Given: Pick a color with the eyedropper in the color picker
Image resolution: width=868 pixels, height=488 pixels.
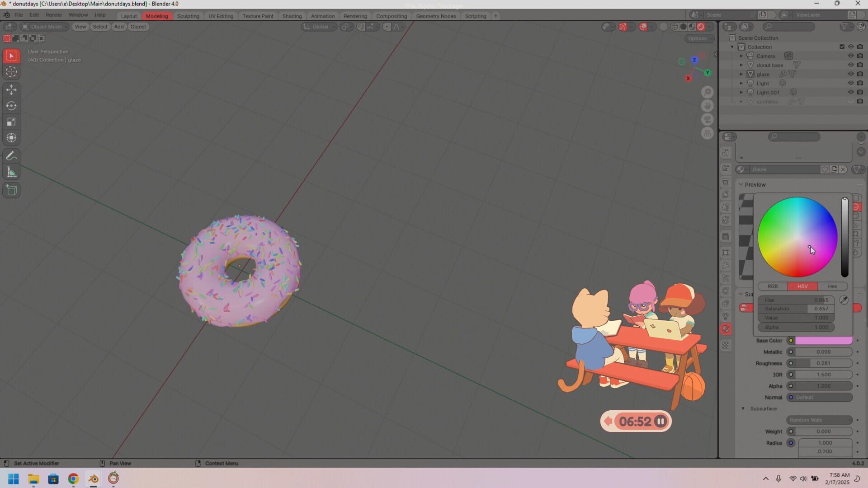Looking at the screenshot, I should (x=844, y=300).
